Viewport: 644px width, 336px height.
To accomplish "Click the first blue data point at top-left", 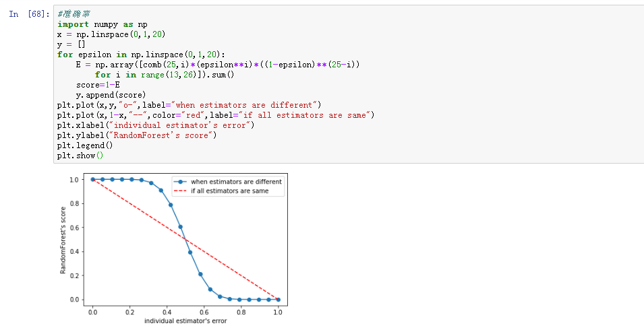I will 93,179.
